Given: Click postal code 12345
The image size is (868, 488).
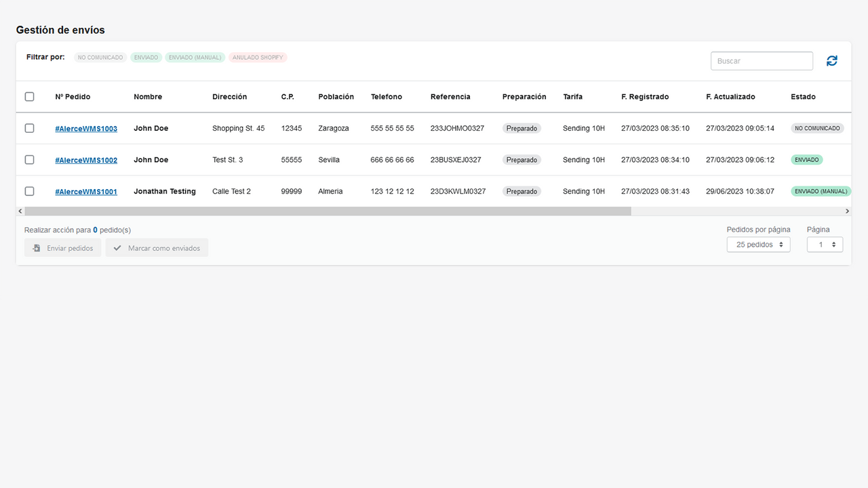Looking at the screenshot, I should pyautogui.click(x=292, y=129).
